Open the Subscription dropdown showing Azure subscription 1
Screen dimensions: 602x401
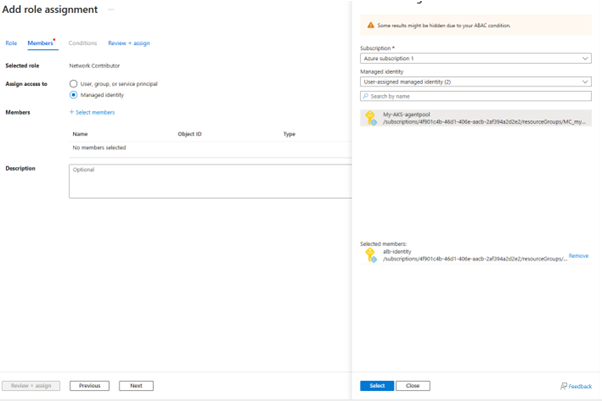pyautogui.click(x=476, y=58)
